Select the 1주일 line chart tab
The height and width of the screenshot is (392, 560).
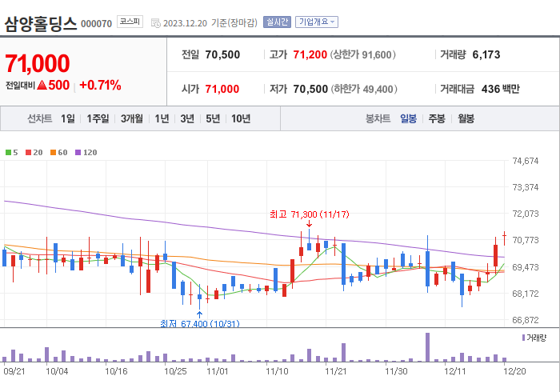coord(98,118)
